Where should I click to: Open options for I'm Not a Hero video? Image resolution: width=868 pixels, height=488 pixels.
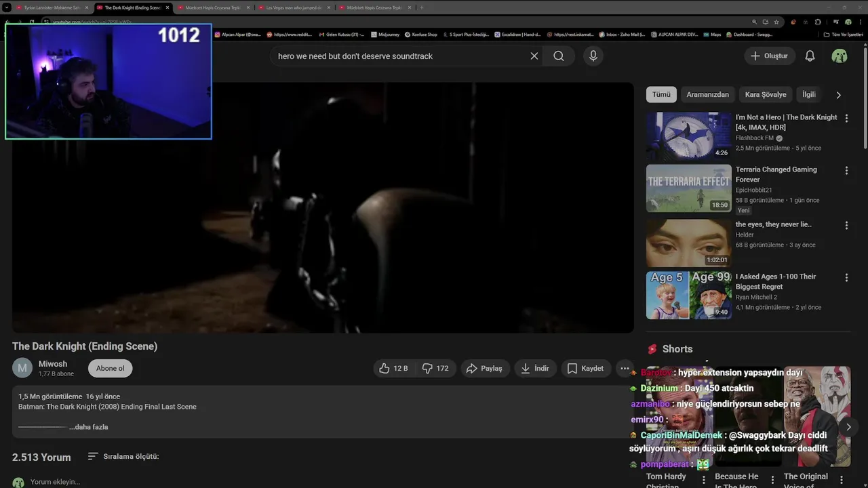(x=846, y=118)
